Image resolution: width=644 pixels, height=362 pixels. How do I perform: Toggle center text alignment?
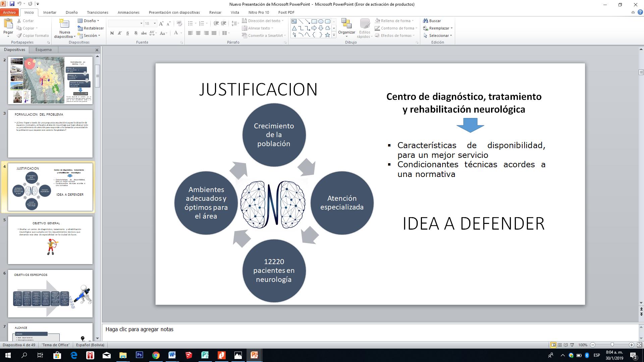click(198, 33)
